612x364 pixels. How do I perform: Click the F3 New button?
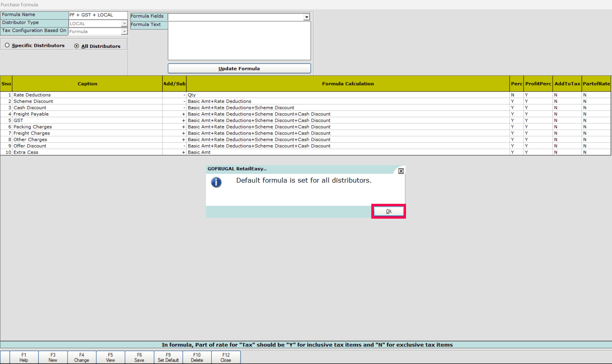[x=53, y=357]
